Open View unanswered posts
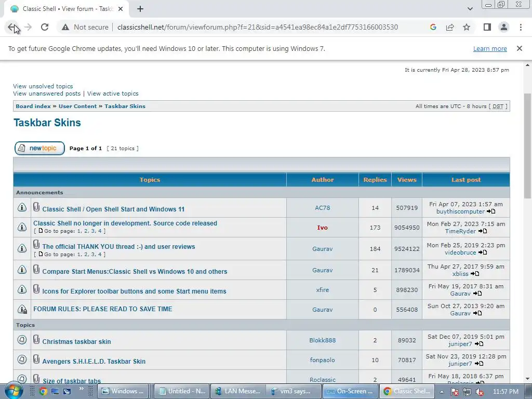This screenshot has width=532, height=399. [x=47, y=94]
